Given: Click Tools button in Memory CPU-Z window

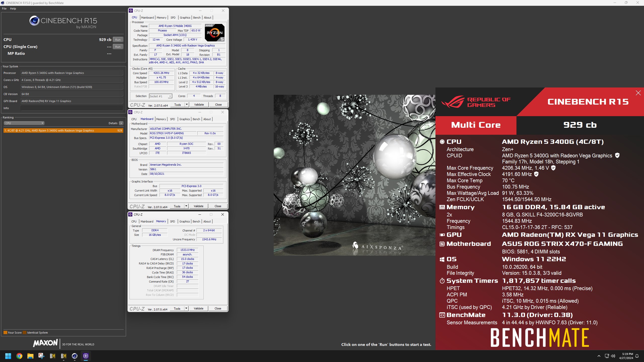Looking at the screenshot, I should click(177, 308).
